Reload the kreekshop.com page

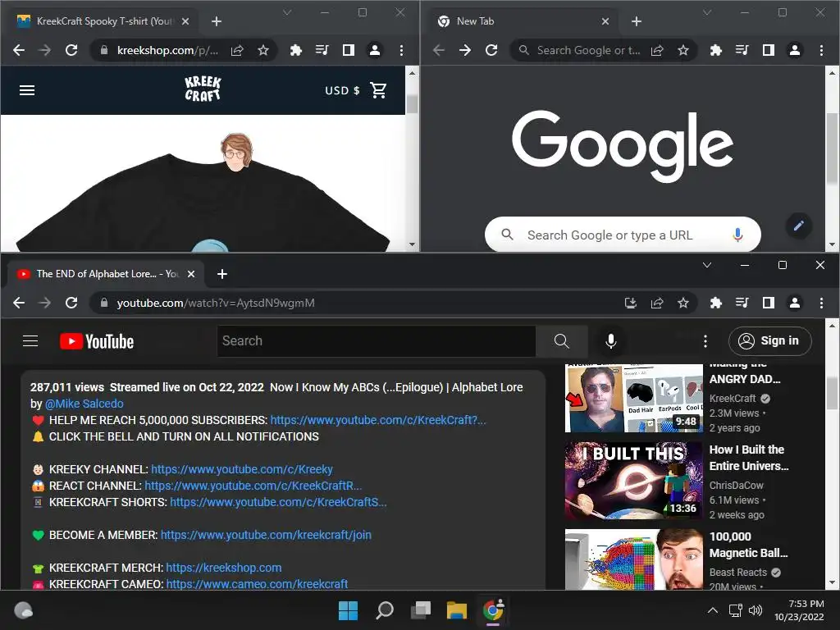coord(71,50)
